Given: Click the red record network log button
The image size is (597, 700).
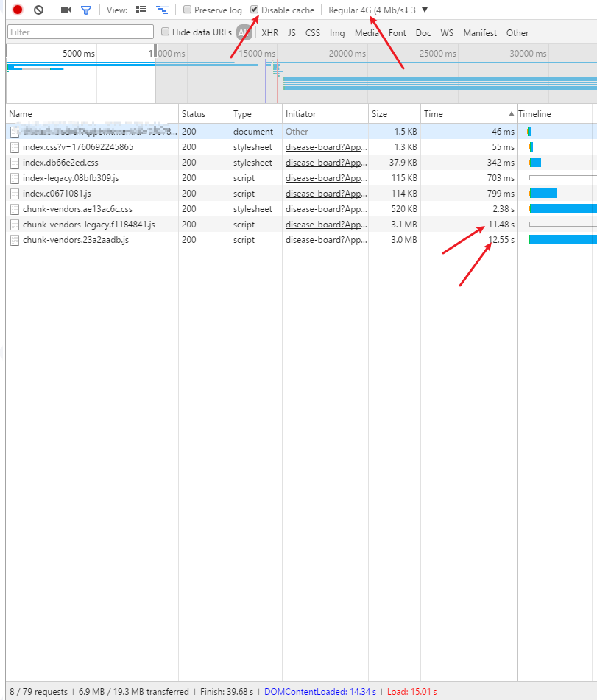Looking at the screenshot, I should pyautogui.click(x=18, y=10).
